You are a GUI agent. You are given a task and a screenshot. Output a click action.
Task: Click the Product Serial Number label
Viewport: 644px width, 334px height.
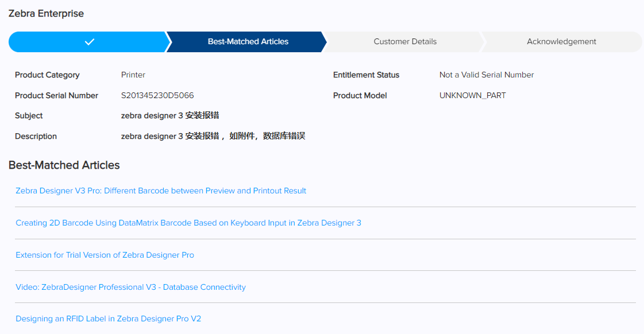coord(56,96)
